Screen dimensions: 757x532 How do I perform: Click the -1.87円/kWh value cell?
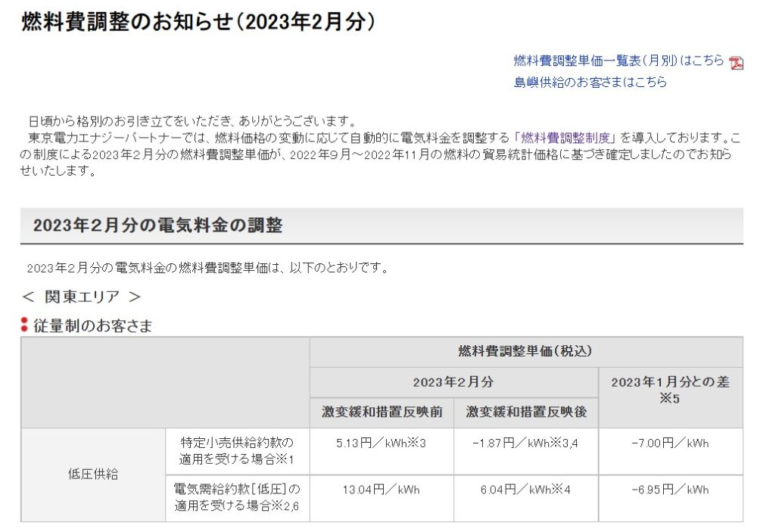pyautogui.click(x=526, y=443)
